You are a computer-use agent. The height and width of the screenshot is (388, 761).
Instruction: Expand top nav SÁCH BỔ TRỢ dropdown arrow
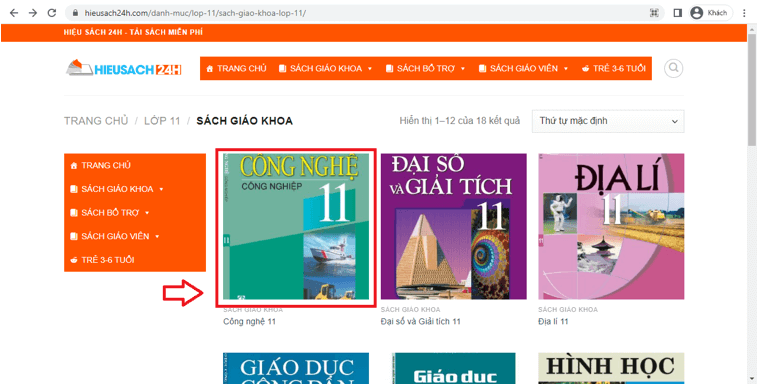coord(463,69)
